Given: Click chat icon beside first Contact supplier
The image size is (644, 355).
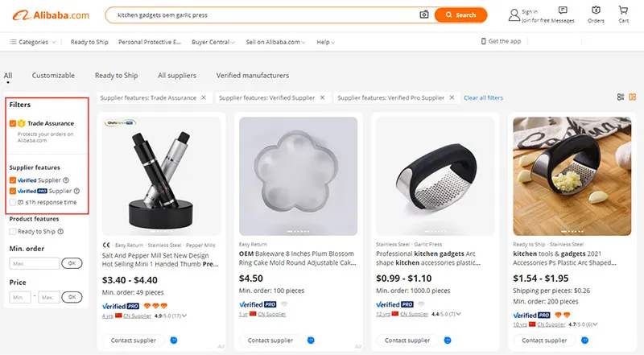Looking at the screenshot, I should (x=174, y=341).
